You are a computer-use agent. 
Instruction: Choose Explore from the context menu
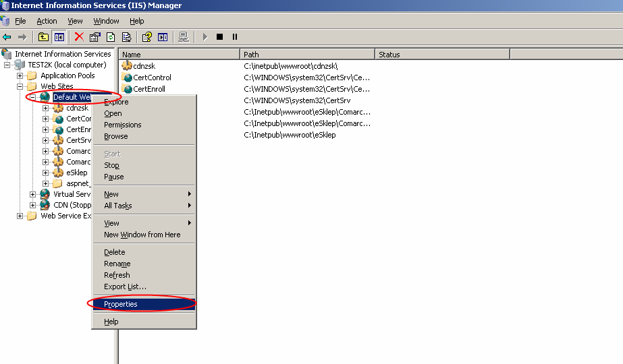pyautogui.click(x=144, y=102)
